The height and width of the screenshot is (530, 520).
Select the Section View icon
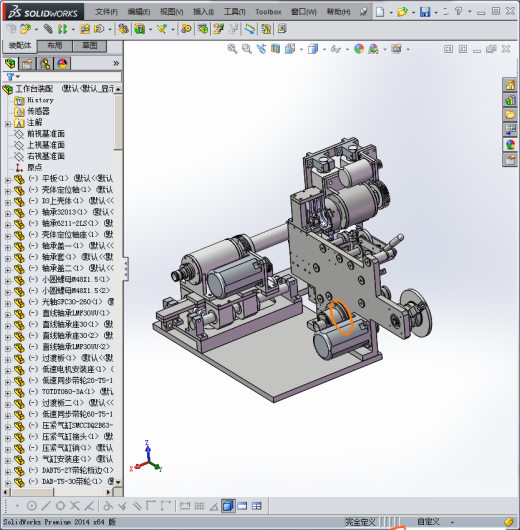(276, 49)
